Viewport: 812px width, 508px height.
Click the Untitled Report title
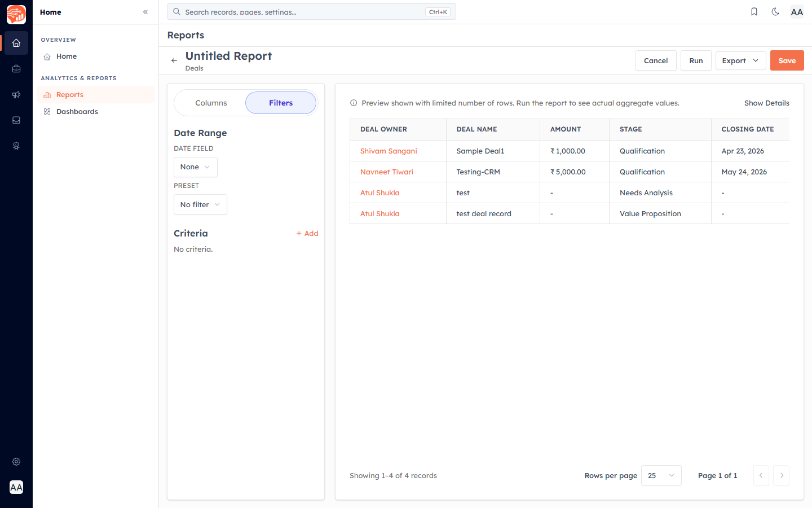[x=228, y=56]
